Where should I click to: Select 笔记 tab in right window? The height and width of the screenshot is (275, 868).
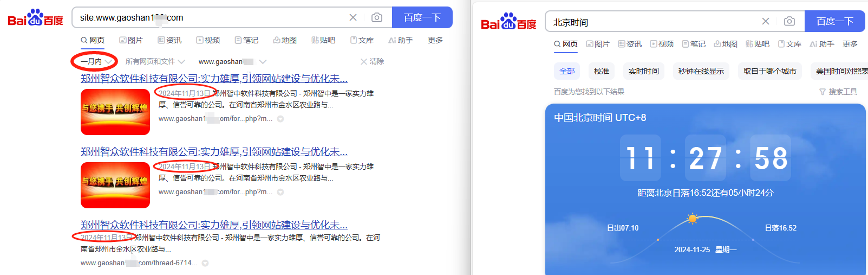point(694,44)
